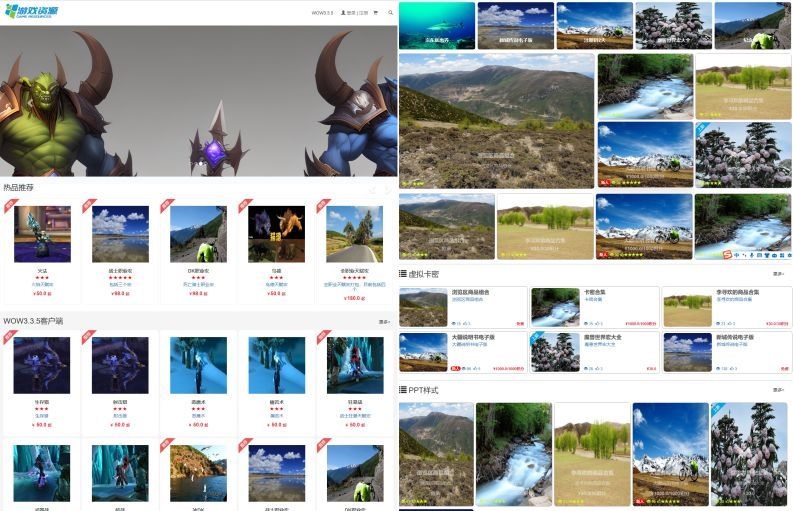The height and width of the screenshot is (511, 793).
Task: Open the fourth WOW3.3.5客户端 product with snowy scene
Action: point(277,365)
